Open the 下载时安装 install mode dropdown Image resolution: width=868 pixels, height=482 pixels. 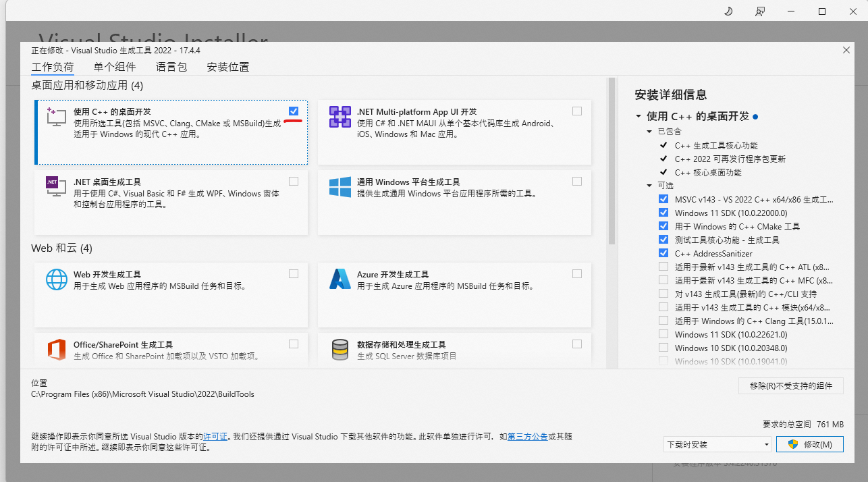717,444
